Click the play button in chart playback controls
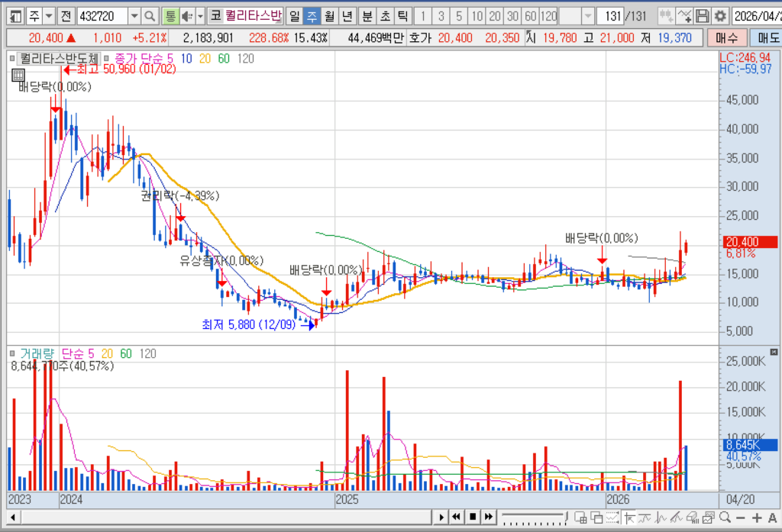This screenshot has height=532, width=782. [441, 517]
